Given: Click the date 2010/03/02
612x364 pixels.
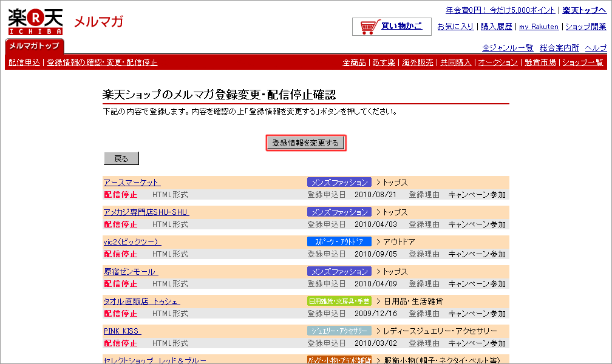Looking at the screenshot, I should 375,343.
